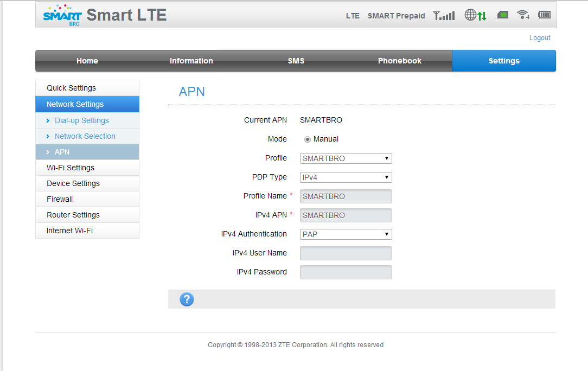Click the Wi-Fi connected devices icon
This screenshot has width=588, height=371.
click(522, 15)
